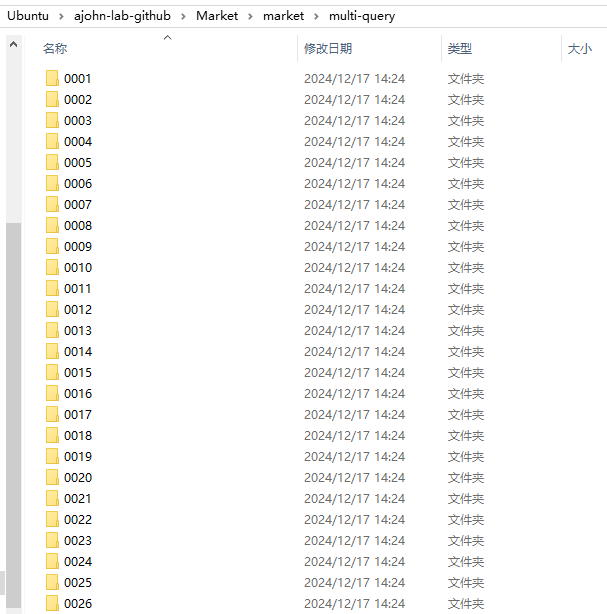Select the 0013 folder icon
Viewport: 607px width, 614px height.
pyautogui.click(x=52, y=330)
